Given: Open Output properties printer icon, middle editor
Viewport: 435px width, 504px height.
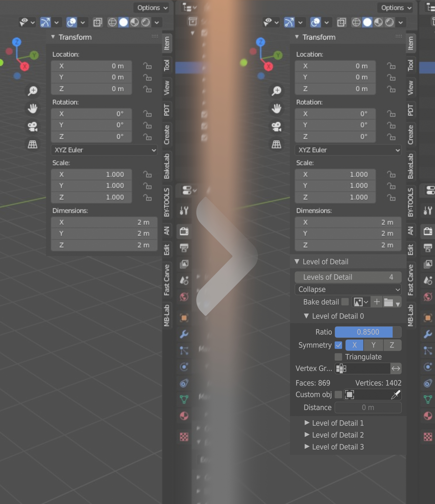Looking at the screenshot, I should point(184,248).
